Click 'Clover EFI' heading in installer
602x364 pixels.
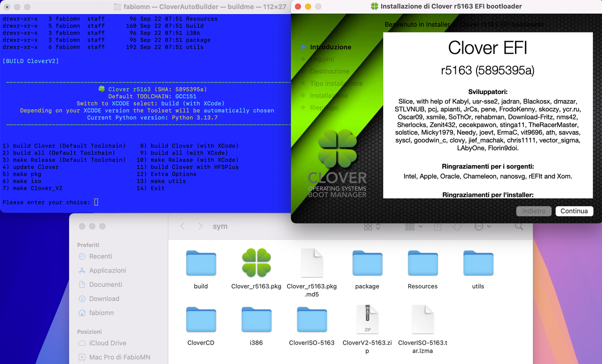[488, 48]
